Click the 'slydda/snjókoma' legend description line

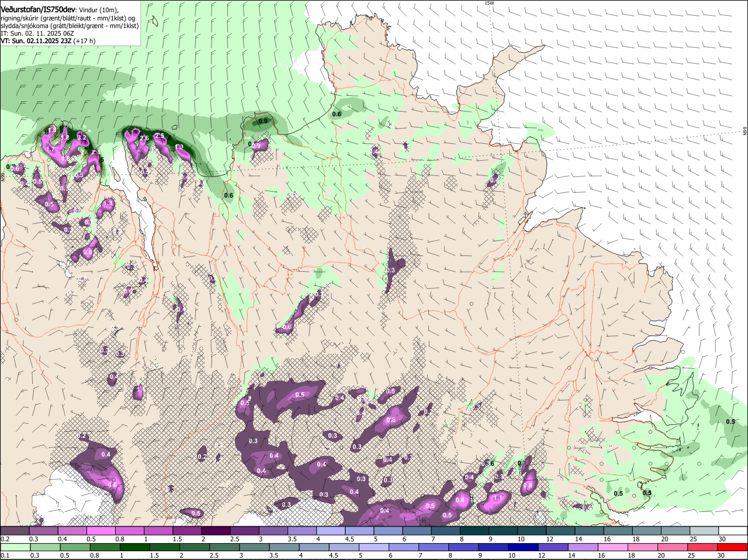click(70, 26)
